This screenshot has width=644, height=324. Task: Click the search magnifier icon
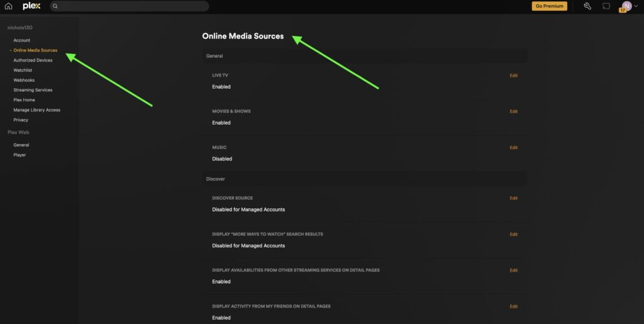tap(55, 6)
